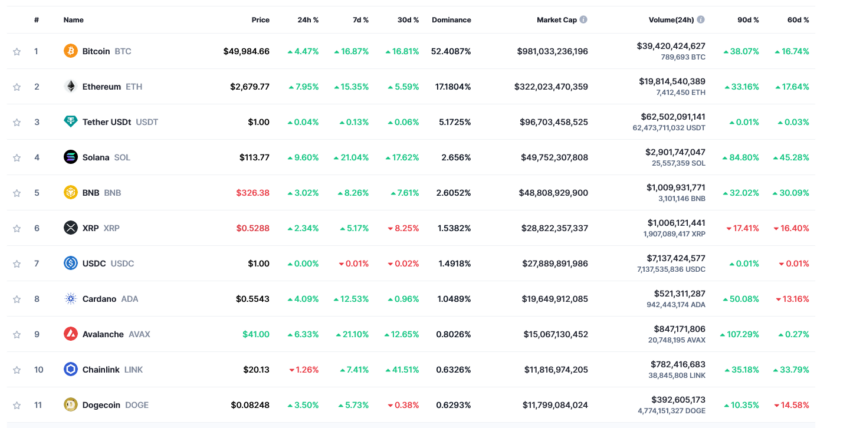Toggle the watchlist star for Cardano
The height and width of the screenshot is (428, 850).
point(17,299)
